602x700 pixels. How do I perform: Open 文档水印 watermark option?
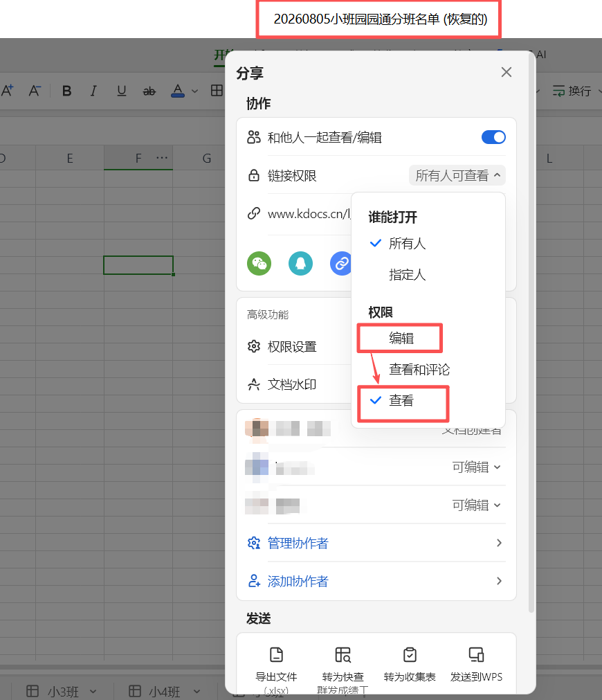[292, 384]
